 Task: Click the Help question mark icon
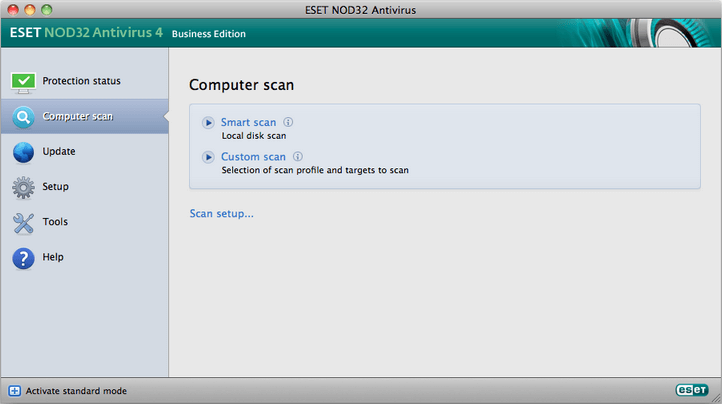pyautogui.click(x=23, y=258)
